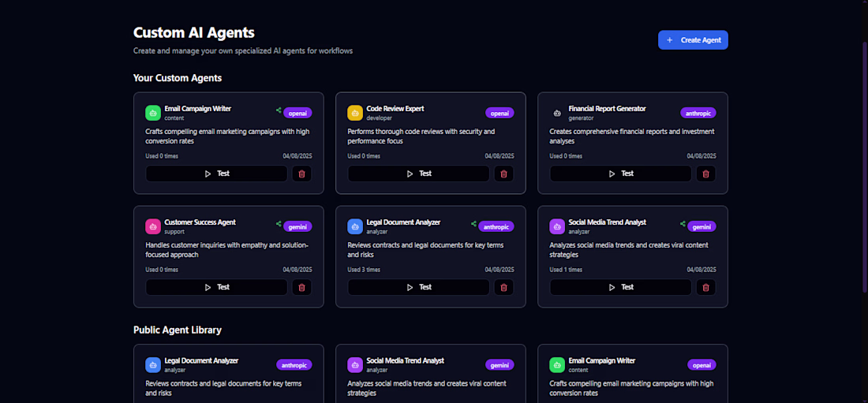
Task: Click the pink Customer Success Agent avatar
Action: pos(153,226)
